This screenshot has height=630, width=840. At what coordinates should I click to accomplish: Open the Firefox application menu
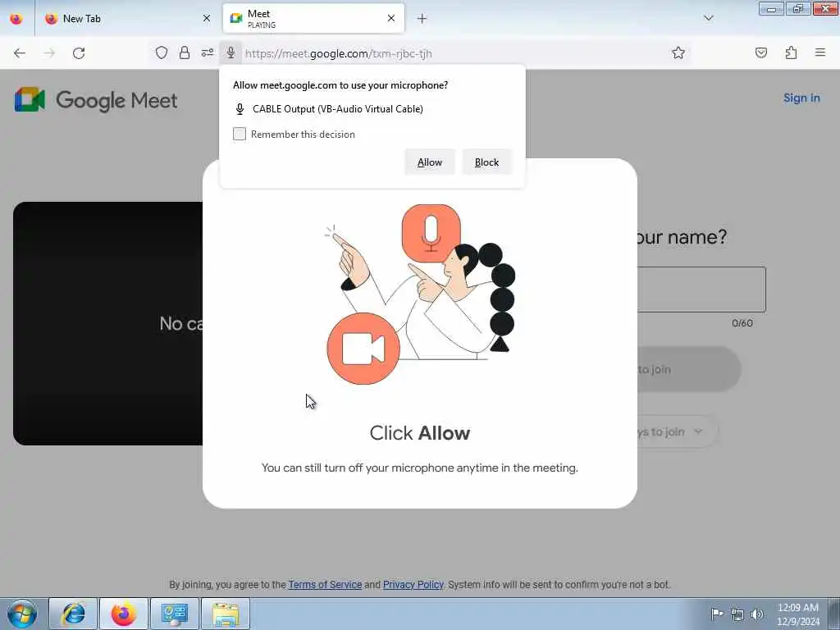[820, 52]
